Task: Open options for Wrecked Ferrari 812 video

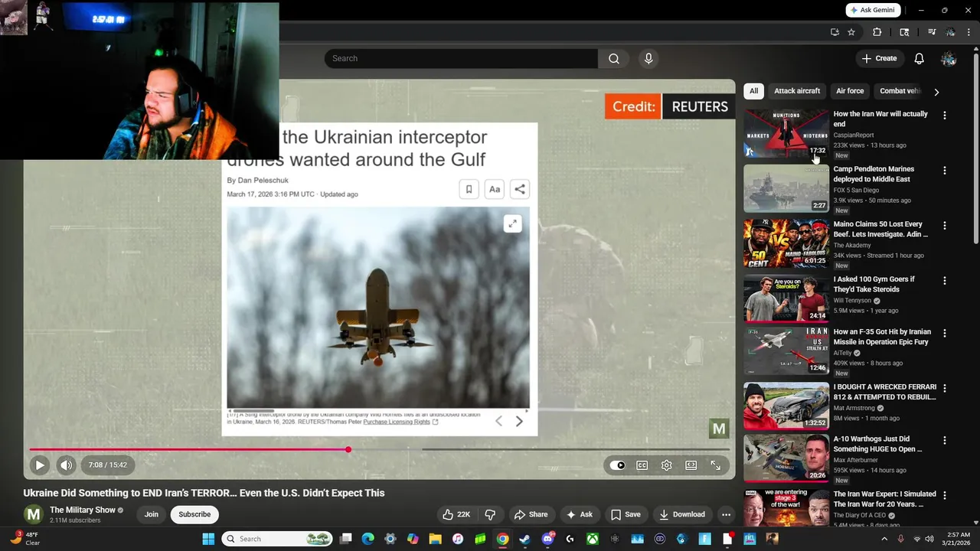Action: point(944,388)
